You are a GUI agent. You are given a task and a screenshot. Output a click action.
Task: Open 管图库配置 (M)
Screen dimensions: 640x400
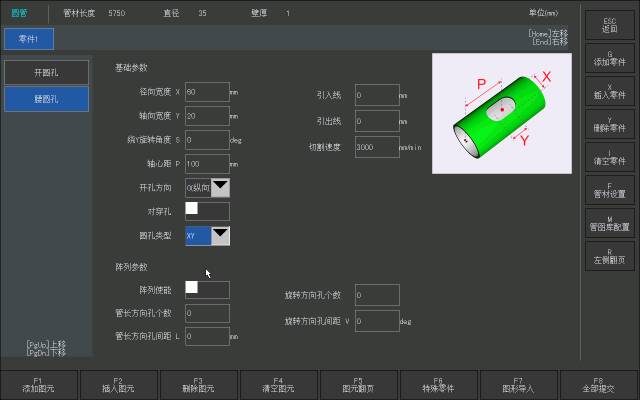[609, 224]
